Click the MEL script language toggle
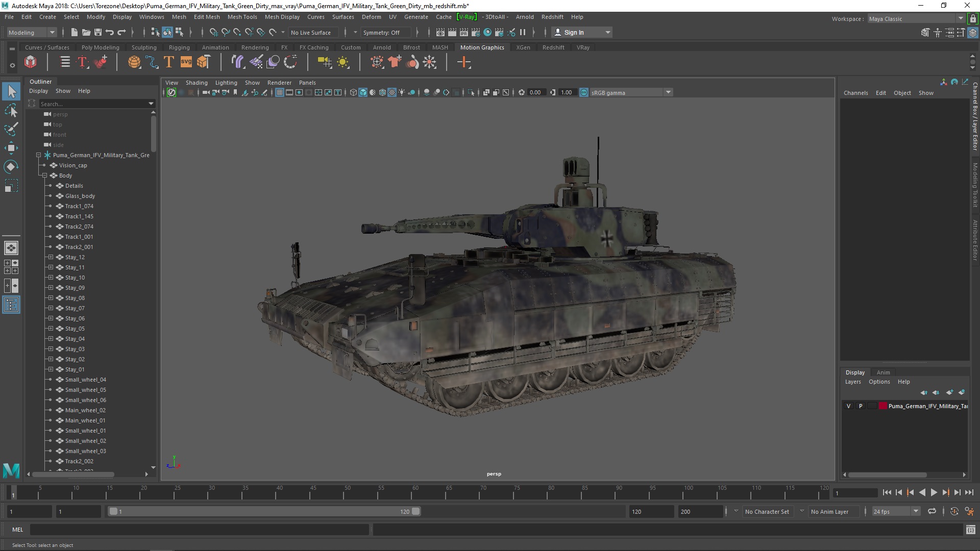Screen dimensions: 980x551 [18, 530]
